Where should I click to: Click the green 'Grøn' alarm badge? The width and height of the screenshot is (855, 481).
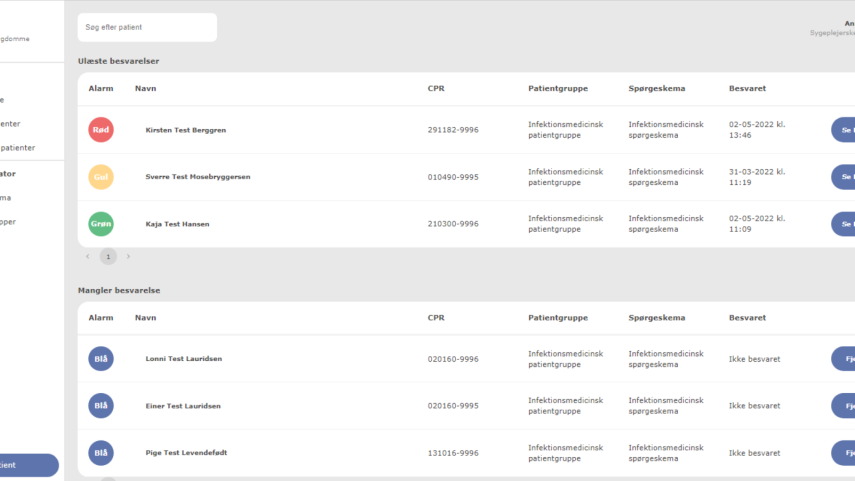(101, 224)
